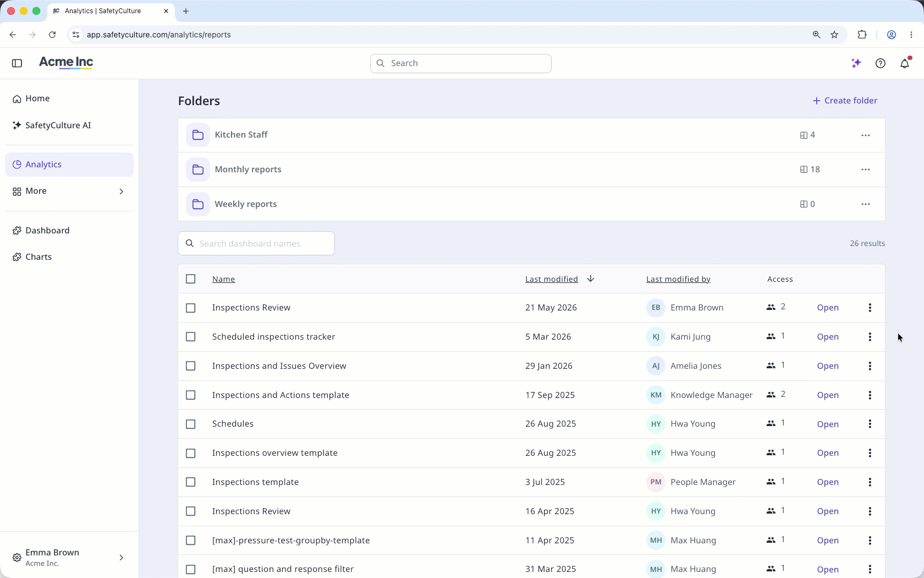Expand the More menu chevron in sidebar

point(122,192)
